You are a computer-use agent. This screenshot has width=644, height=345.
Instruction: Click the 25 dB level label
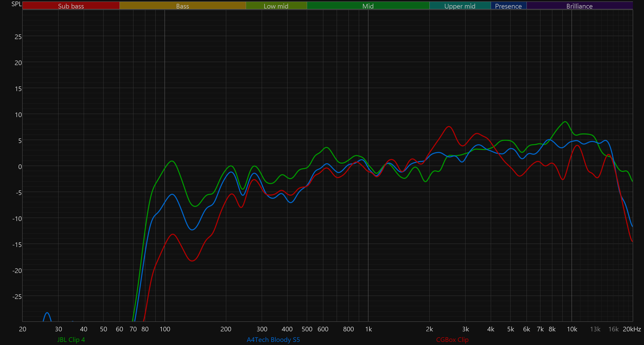point(18,37)
